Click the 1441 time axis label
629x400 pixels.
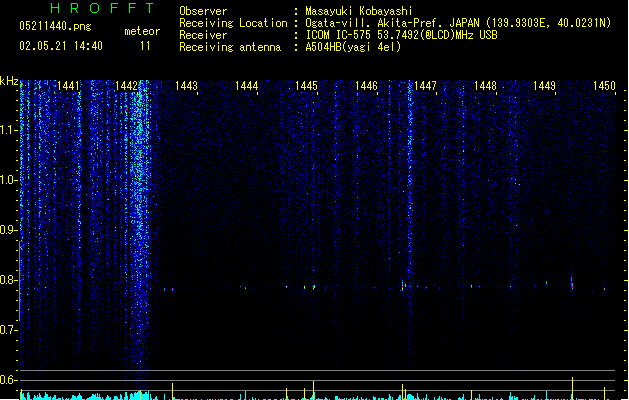click(x=68, y=86)
